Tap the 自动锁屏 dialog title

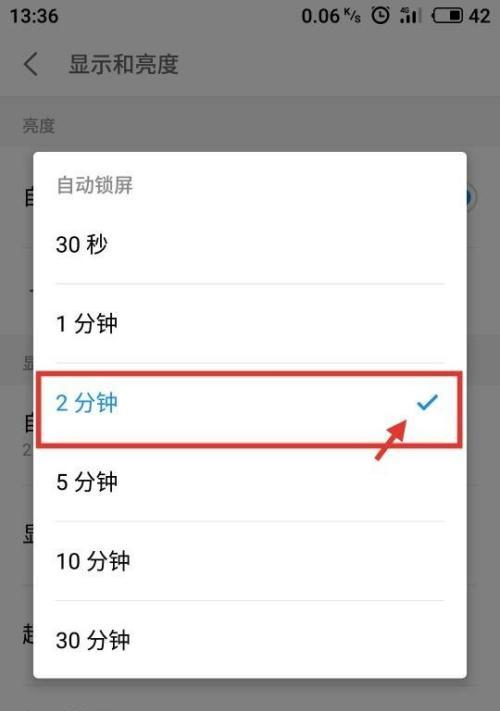click(x=95, y=185)
